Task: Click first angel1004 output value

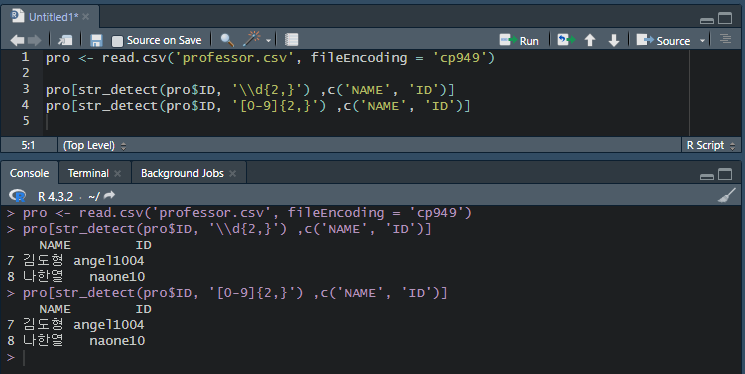Action: 108,261
